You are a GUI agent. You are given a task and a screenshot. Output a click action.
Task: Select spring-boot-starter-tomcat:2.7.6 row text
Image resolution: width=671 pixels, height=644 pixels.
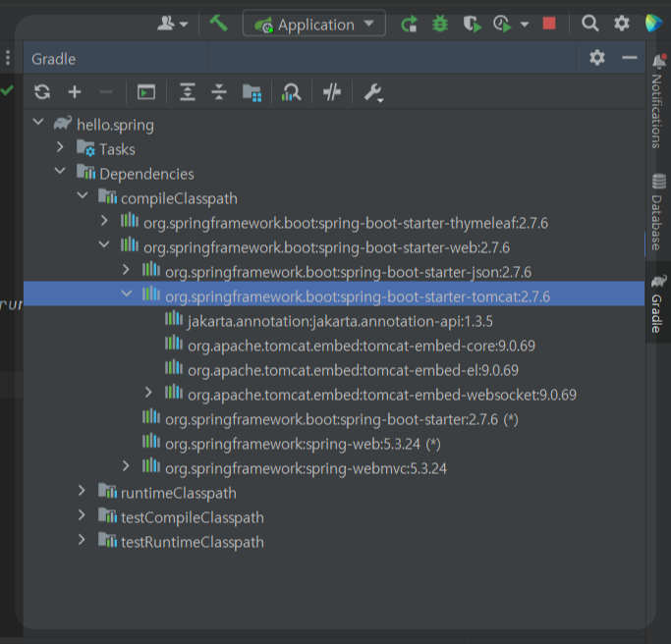(x=358, y=296)
